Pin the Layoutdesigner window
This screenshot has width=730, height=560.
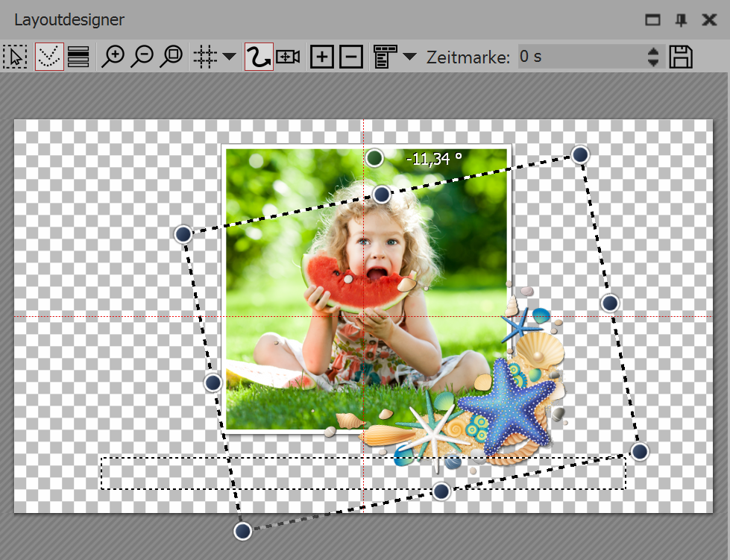point(680,20)
